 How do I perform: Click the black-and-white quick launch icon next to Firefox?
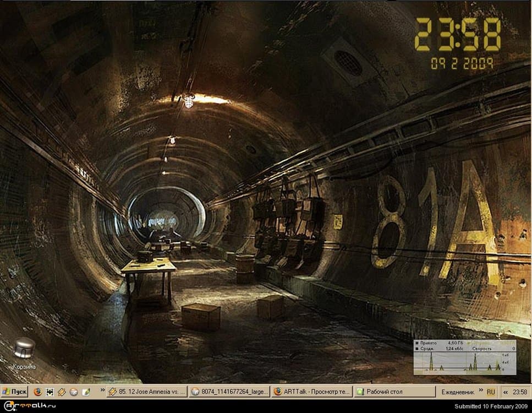pyautogui.click(x=50, y=392)
